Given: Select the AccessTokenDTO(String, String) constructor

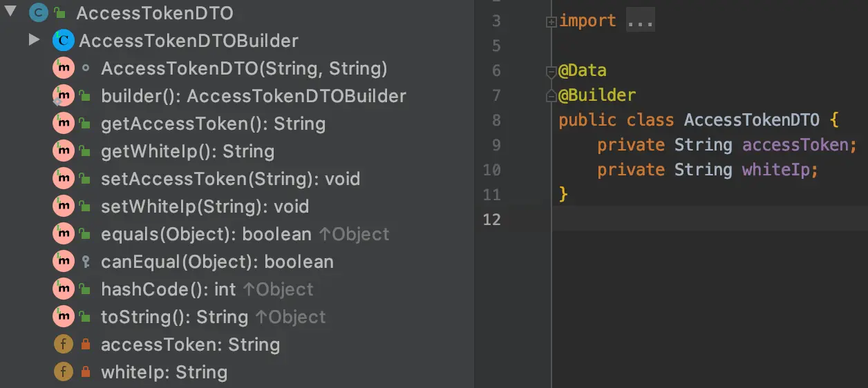Looking at the screenshot, I should [x=244, y=68].
